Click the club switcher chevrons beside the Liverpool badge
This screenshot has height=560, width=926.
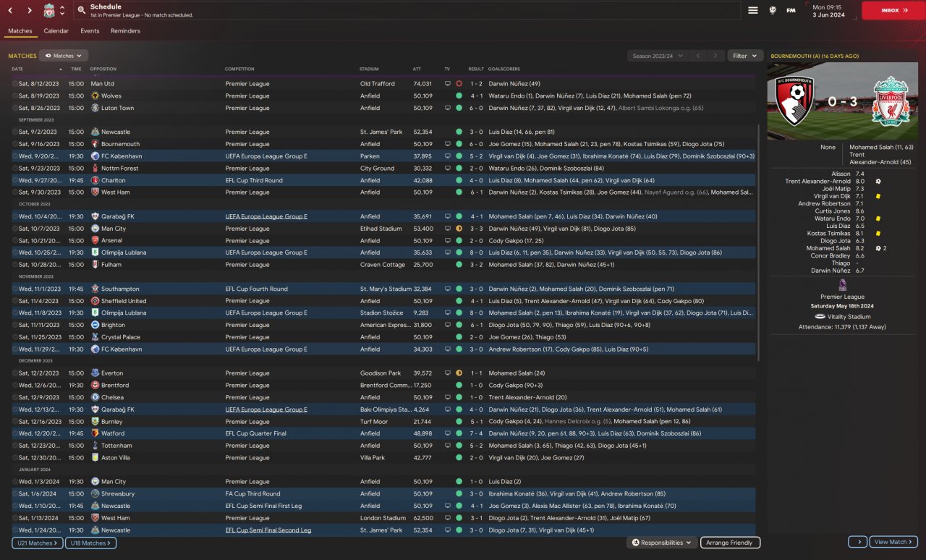click(x=63, y=11)
